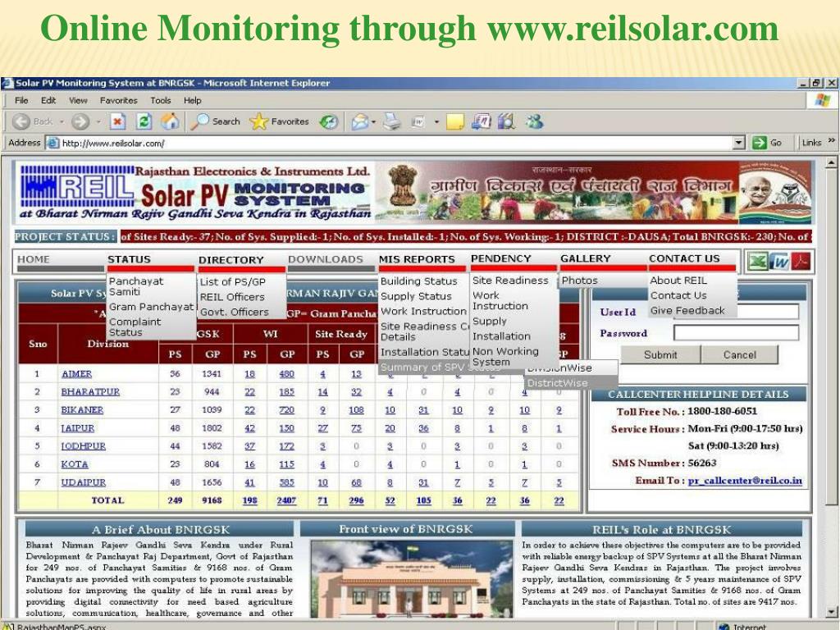Open the BIKANER division link
840x630 pixels.
pyautogui.click(x=82, y=410)
